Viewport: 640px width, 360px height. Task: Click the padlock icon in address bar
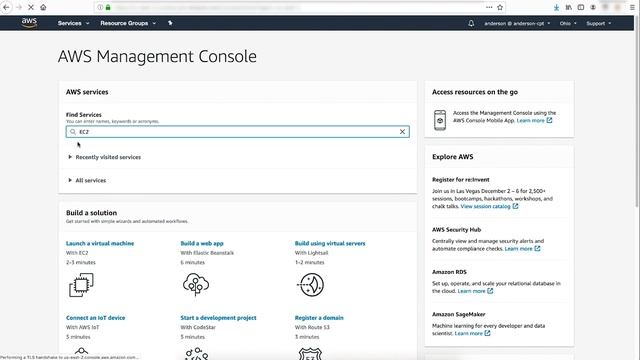tap(108, 7)
